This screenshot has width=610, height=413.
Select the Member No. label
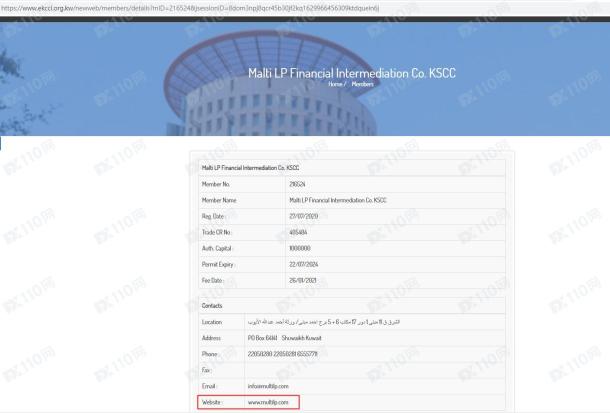216,184
